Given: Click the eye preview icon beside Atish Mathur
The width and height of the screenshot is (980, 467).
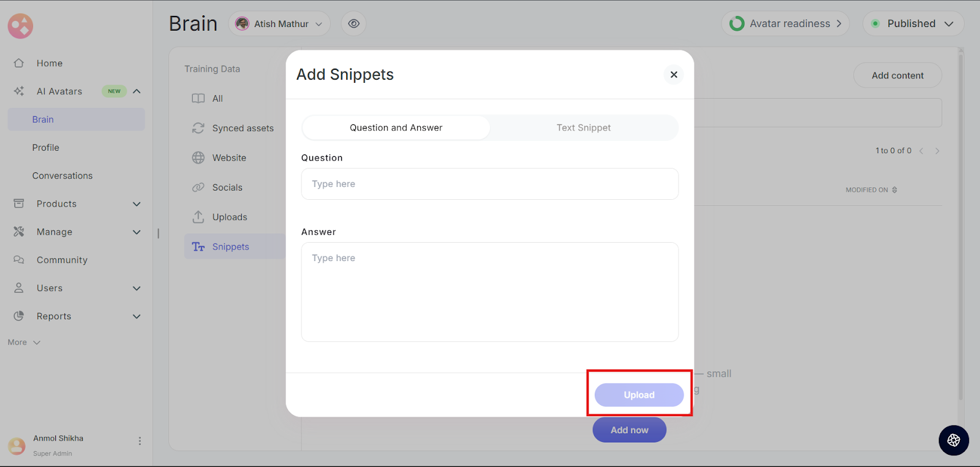Looking at the screenshot, I should tap(353, 24).
